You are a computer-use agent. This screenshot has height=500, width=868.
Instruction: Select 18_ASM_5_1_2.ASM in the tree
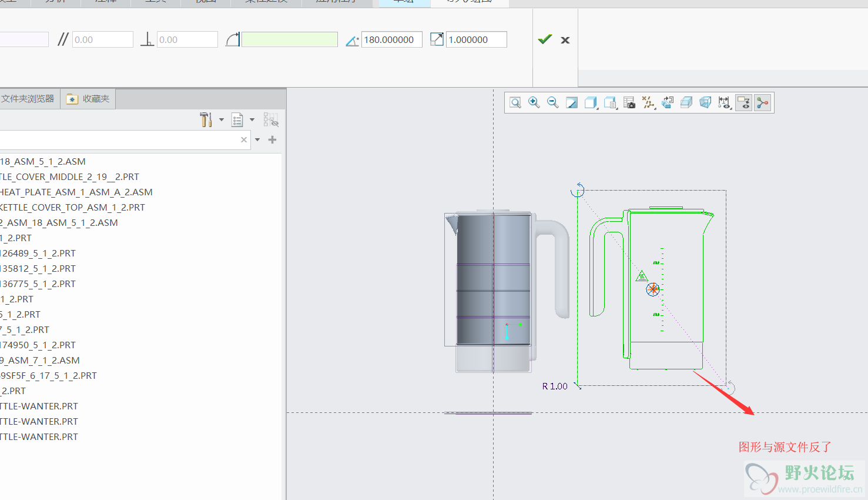pyautogui.click(x=43, y=161)
